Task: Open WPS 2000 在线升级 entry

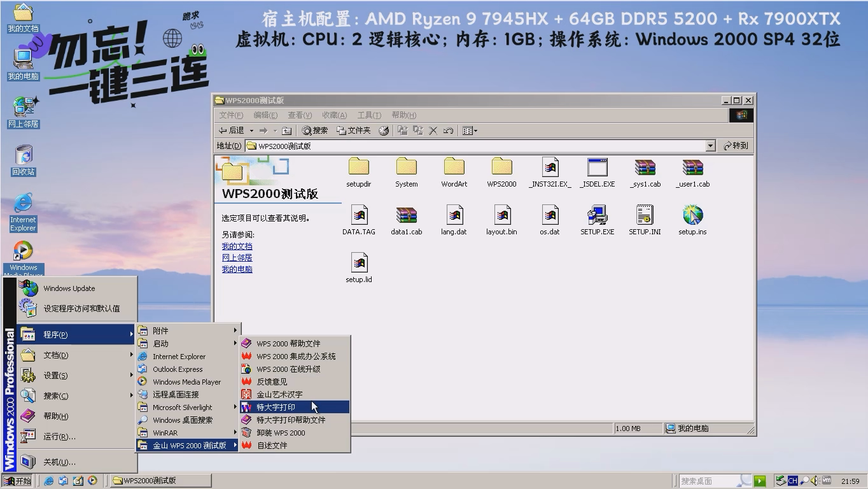Action: [295, 369]
